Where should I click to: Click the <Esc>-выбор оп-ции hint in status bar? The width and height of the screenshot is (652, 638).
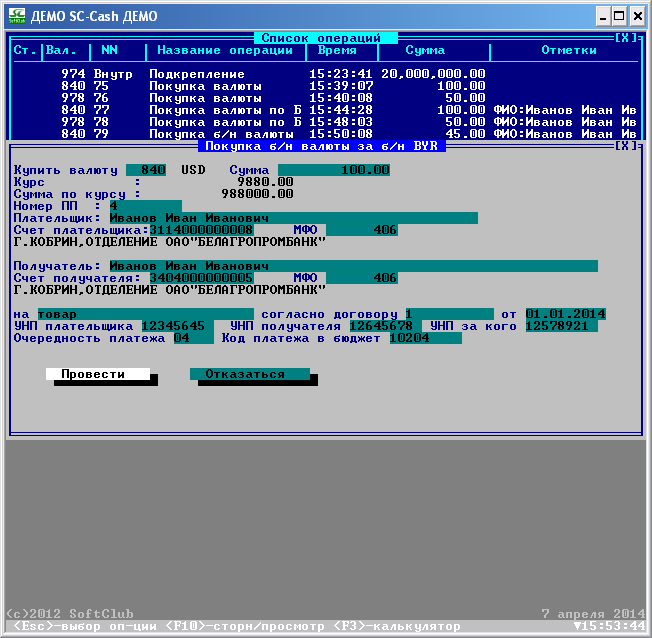point(86,626)
